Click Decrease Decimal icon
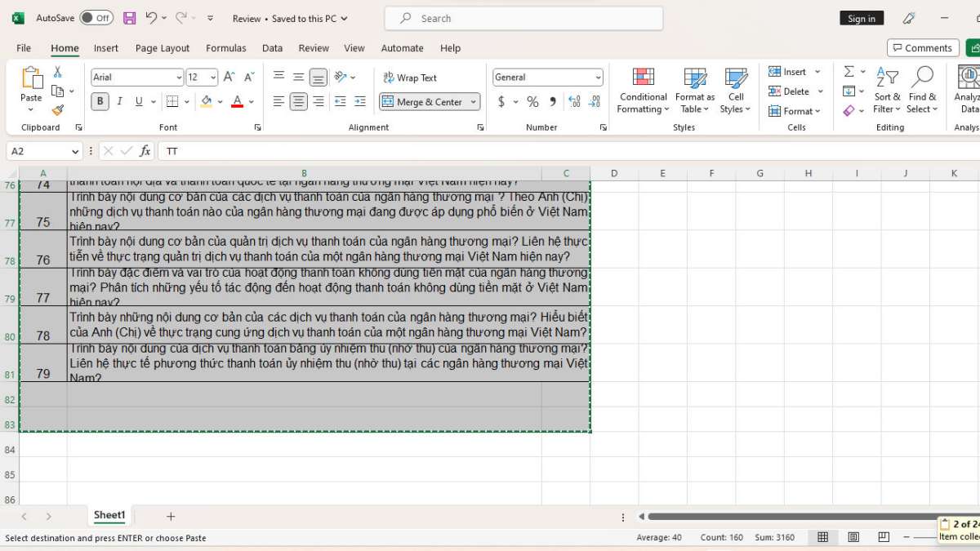This screenshot has width=980, height=551. (x=595, y=102)
